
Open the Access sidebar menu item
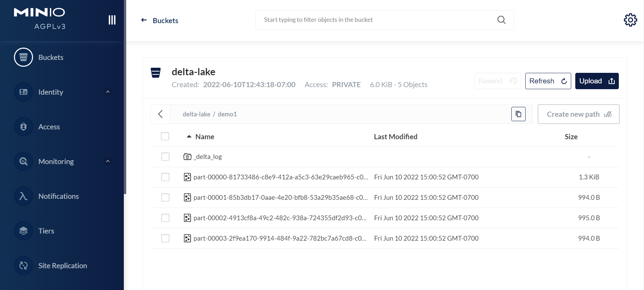[x=49, y=127]
